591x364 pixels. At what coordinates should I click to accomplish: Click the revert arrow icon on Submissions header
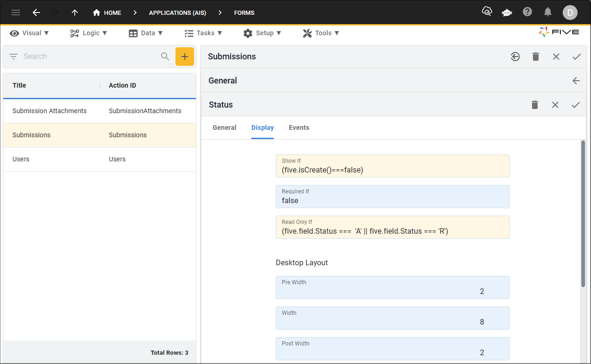point(515,56)
